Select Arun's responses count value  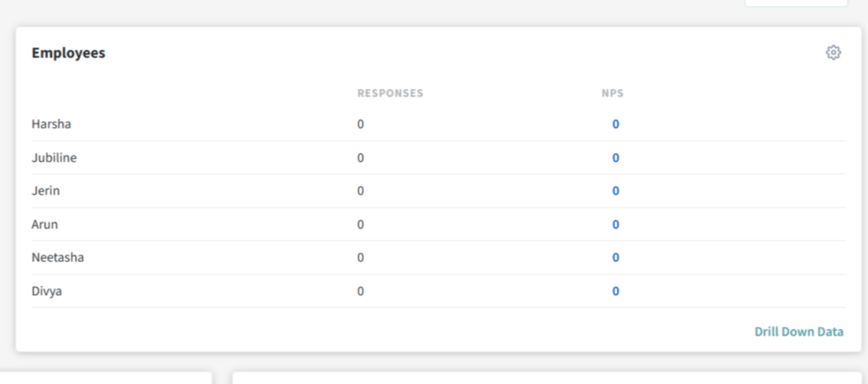click(360, 225)
